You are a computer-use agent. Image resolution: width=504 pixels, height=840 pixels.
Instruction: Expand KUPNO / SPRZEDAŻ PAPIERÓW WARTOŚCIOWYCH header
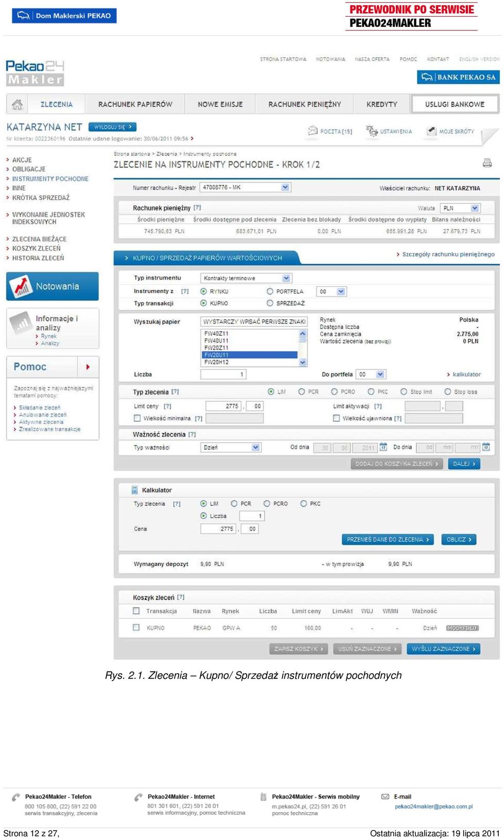click(207, 258)
